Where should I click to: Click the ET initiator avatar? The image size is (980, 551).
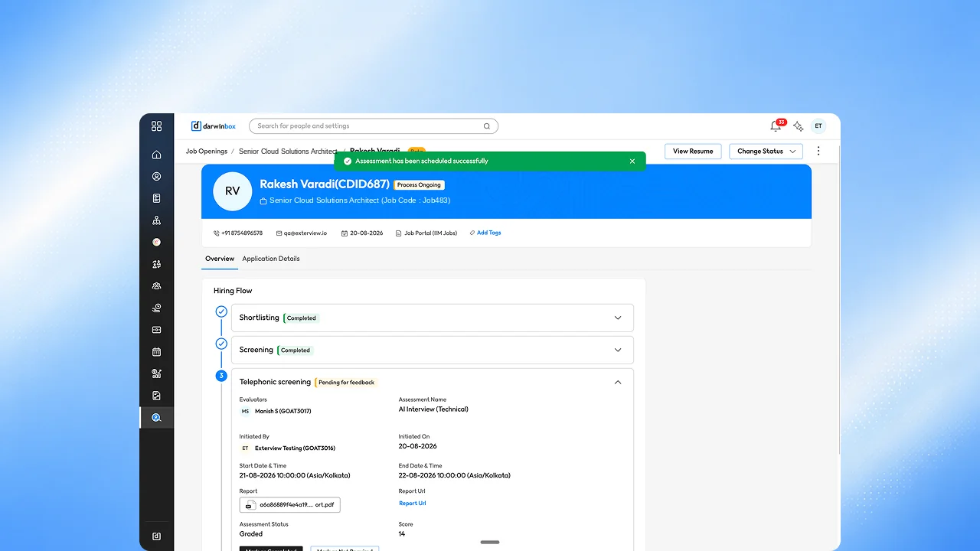pyautogui.click(x=245, y=448)
